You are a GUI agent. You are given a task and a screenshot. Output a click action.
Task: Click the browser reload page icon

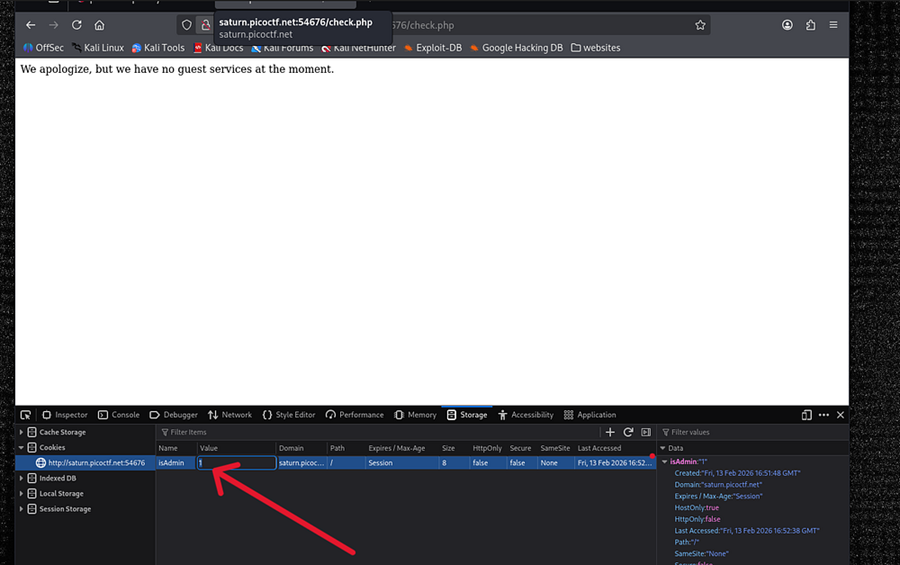[x=75, y=25]
